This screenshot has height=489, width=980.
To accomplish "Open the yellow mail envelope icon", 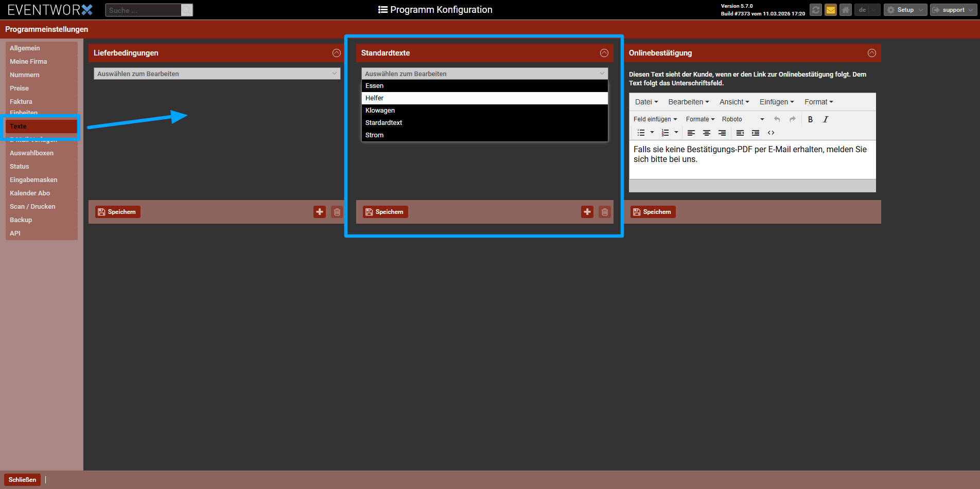I will click(x=830, y=10).
